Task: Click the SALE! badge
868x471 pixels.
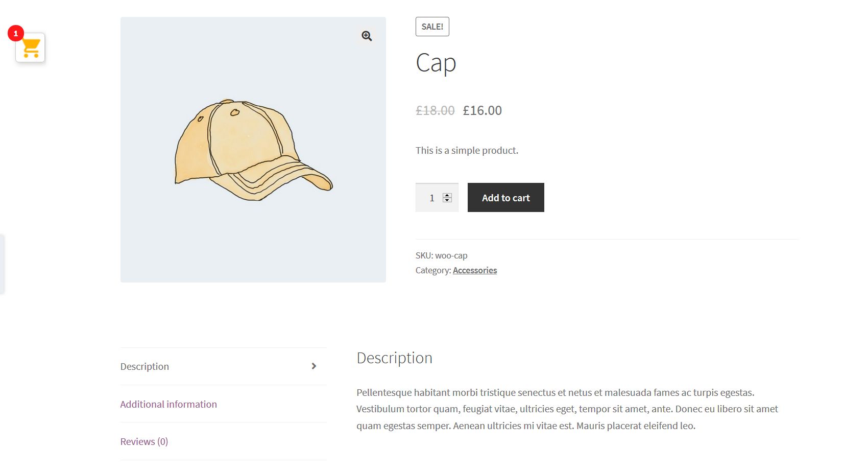Action: [x=432, y=27]
